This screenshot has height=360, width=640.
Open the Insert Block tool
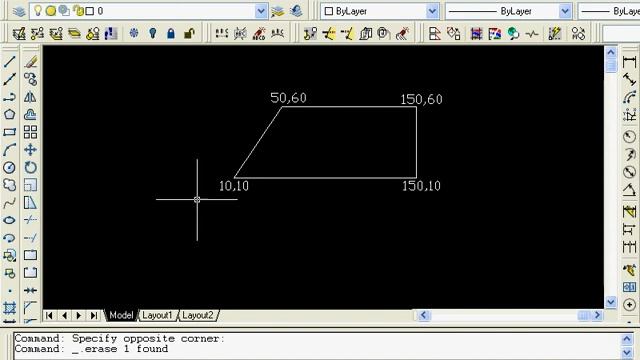[10, 256]
